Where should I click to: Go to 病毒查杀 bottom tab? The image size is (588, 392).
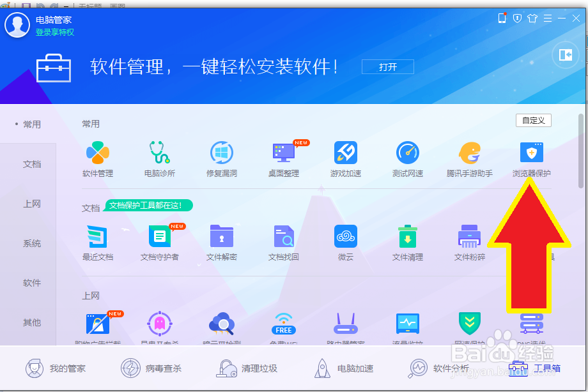pos(151,368)
